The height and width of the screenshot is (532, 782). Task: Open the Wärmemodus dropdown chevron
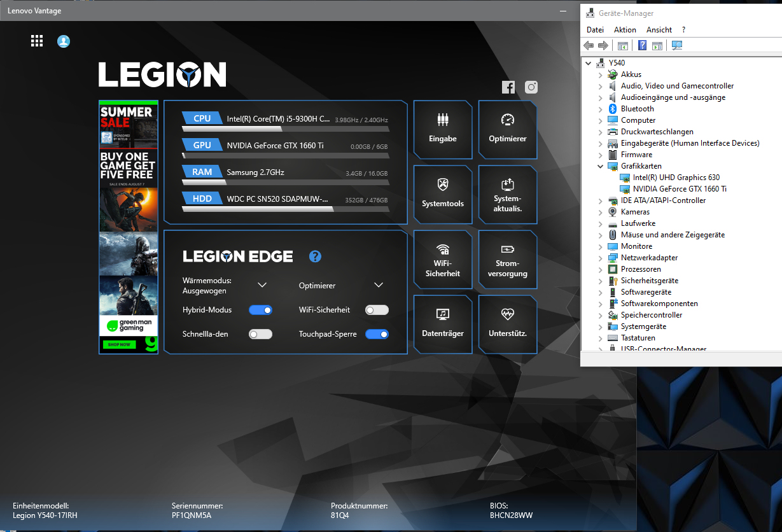coord(262,285)
